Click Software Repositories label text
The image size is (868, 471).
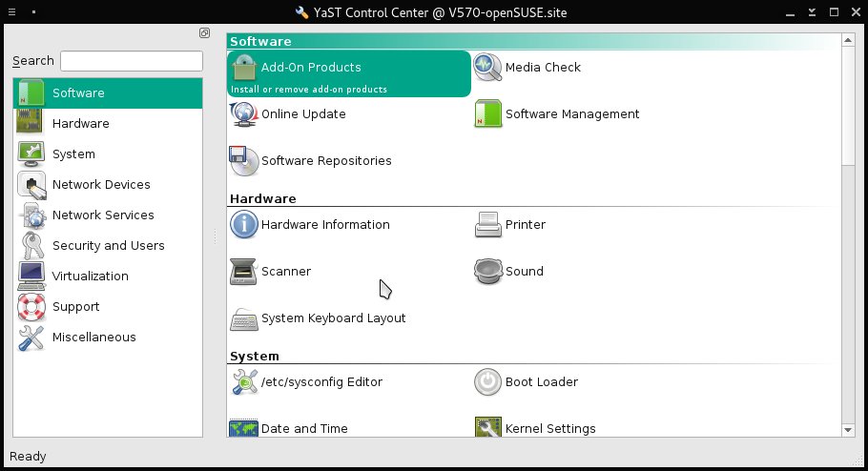point(326,160)
